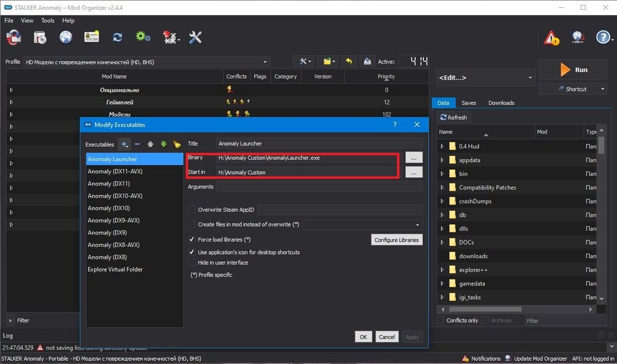Uncheck Force load libraries option
This screenshot has width=617, height=364.
coord(192,239)
